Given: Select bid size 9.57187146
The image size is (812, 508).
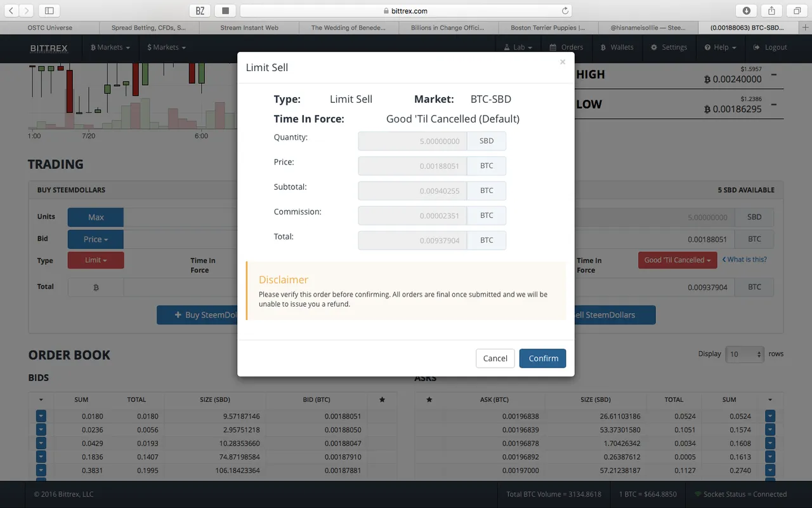Looking at the screenshot, I should pos(241,417).
